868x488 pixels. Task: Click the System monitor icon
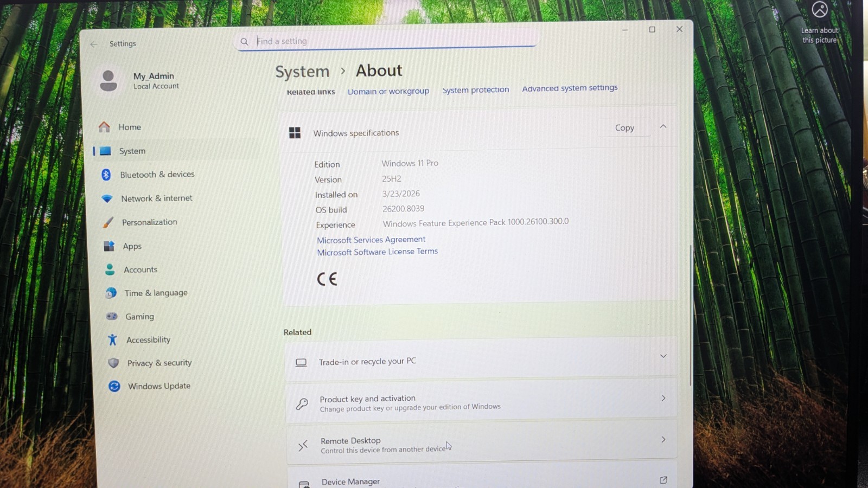point(105,151)
